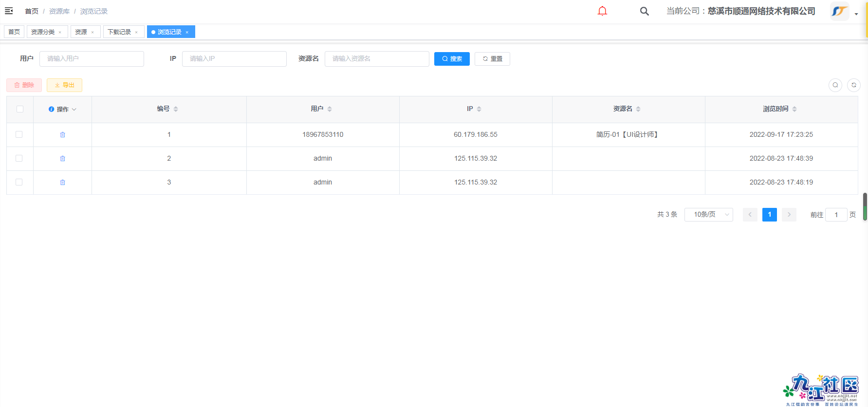The height and width of the screenshot is (407, 868).
Task: Focus the 资源名 input field
Action: [376, 59]
